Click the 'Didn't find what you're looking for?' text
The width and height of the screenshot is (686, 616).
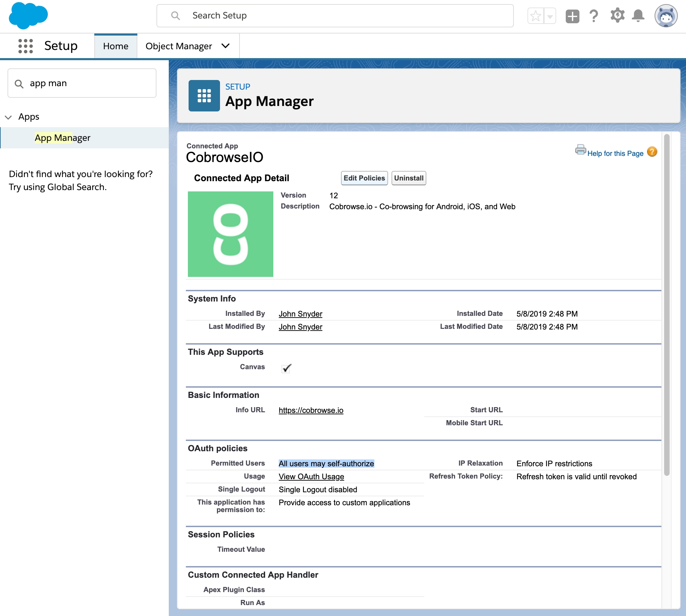81,174
